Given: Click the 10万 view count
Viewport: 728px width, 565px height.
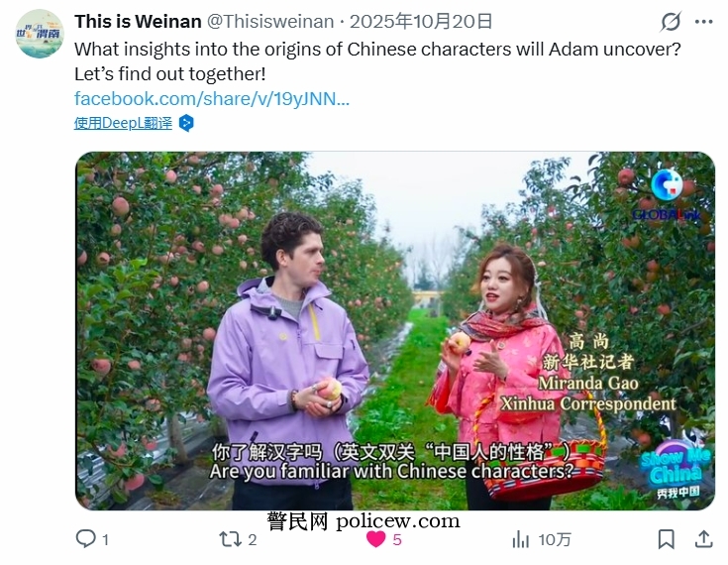Looking at the screenshot, I should pyautogui.click(x=555, y=540).
